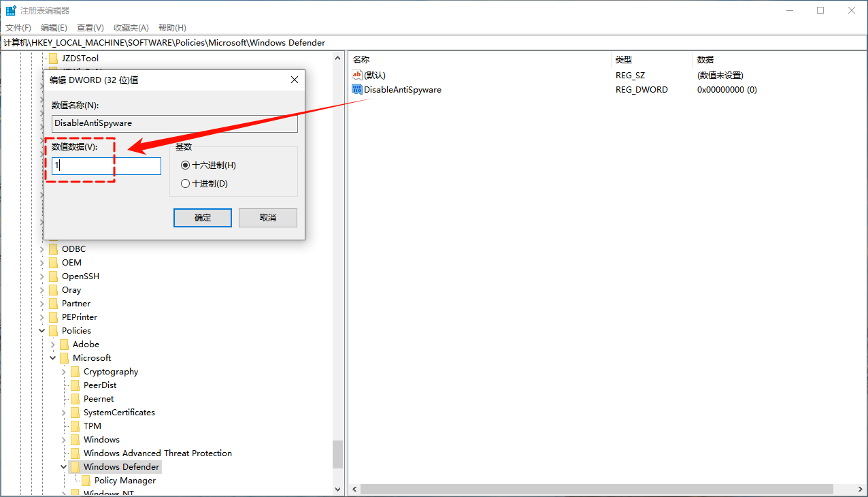Select the Adobe key folder icon
This screenshot has width=868, height=497.
(x=64, y=344)
